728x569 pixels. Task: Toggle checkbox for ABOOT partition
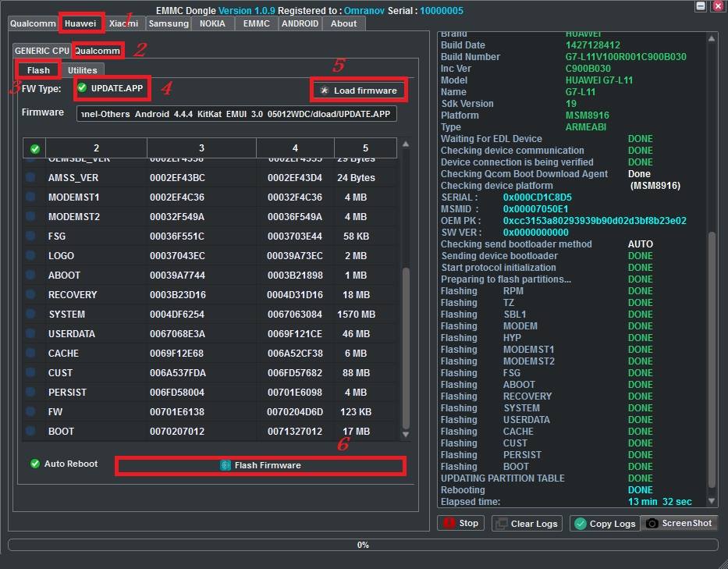click(30, 275)
